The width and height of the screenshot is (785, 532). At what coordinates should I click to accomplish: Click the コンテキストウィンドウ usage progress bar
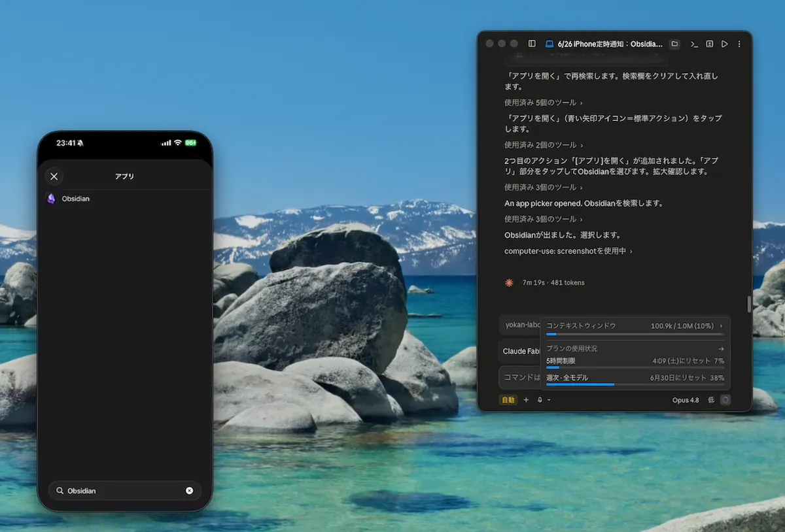pyautogui.click(x=635, y=334)
